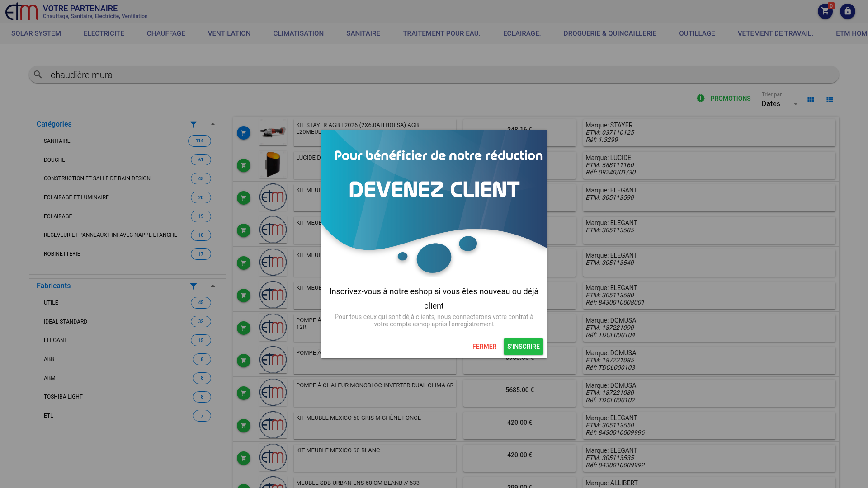Image resolution: width=868 pixels, height=488 pixels.
Task: Click the Catégories filter funnel icon
Action: [x=193, y=124]
